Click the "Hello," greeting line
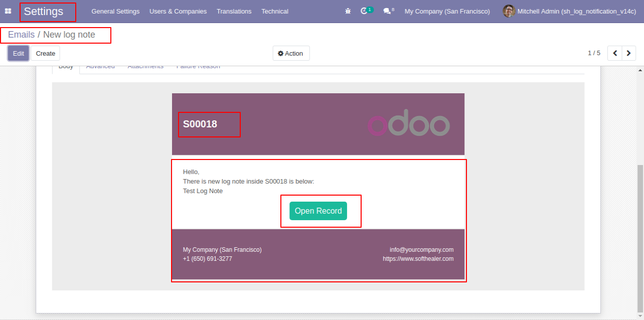644x320 pixels. click(x=191, y=172)
